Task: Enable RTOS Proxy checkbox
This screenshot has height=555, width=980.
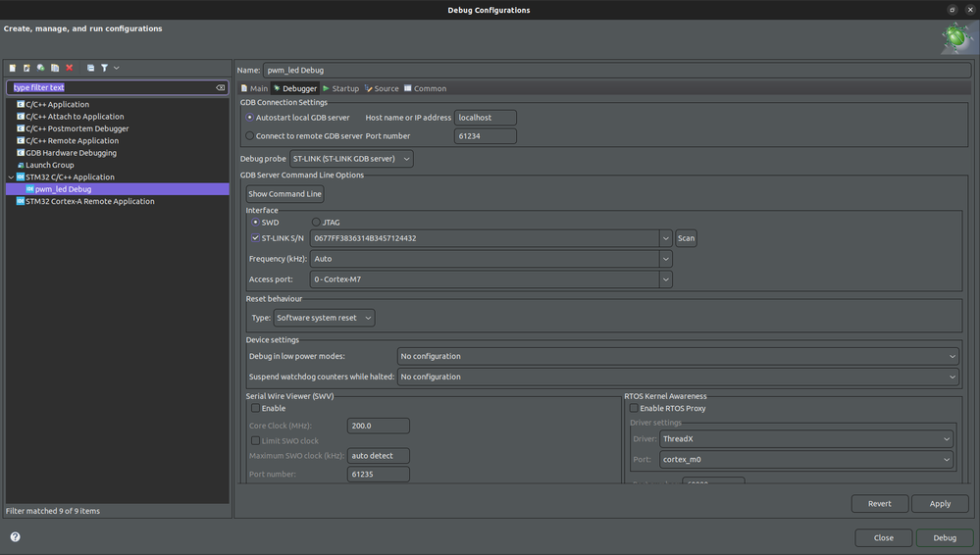Action: click(x=634, y=408)
